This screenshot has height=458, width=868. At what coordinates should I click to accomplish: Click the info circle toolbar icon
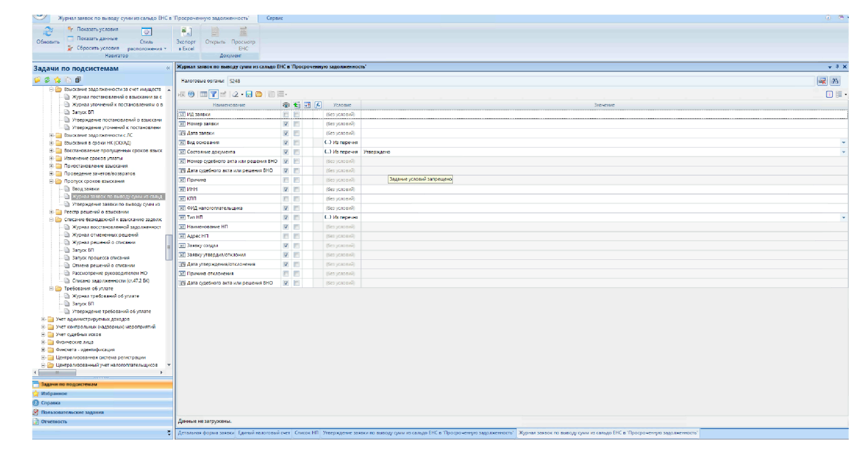click(191, 94)
